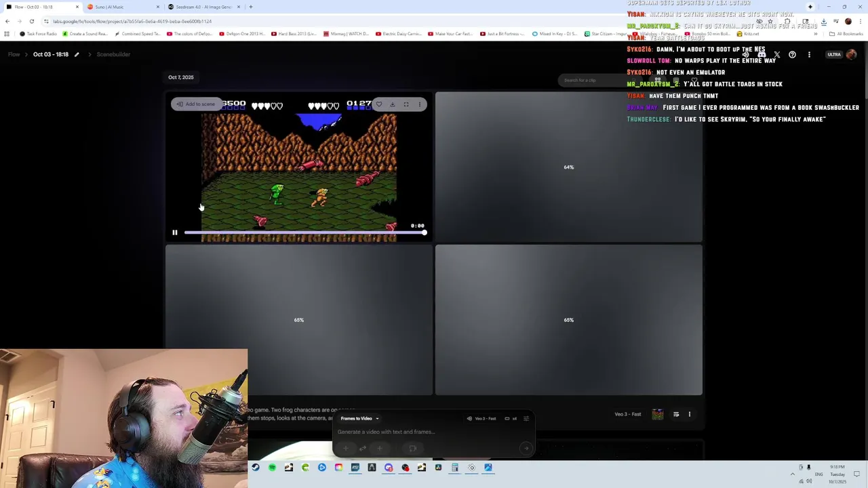Open the account profile avatar
Viewport: 868px width, 488px height.
point(852,54)
